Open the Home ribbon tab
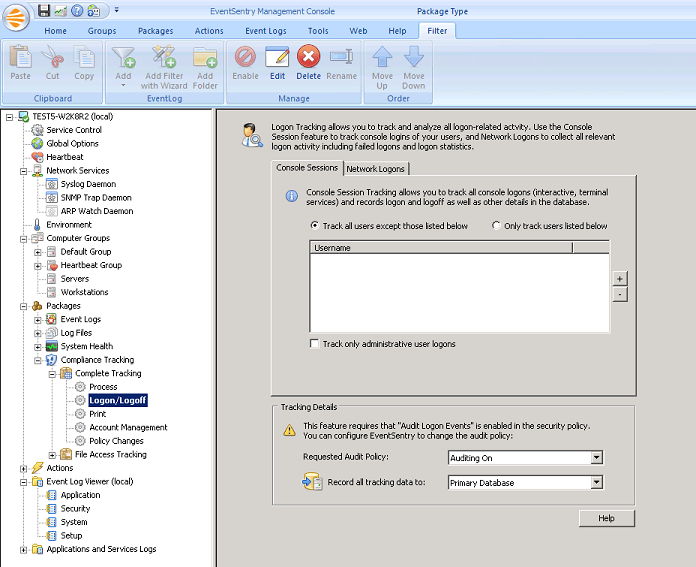The height and width of the screenshot is (567, 696). 55,31
